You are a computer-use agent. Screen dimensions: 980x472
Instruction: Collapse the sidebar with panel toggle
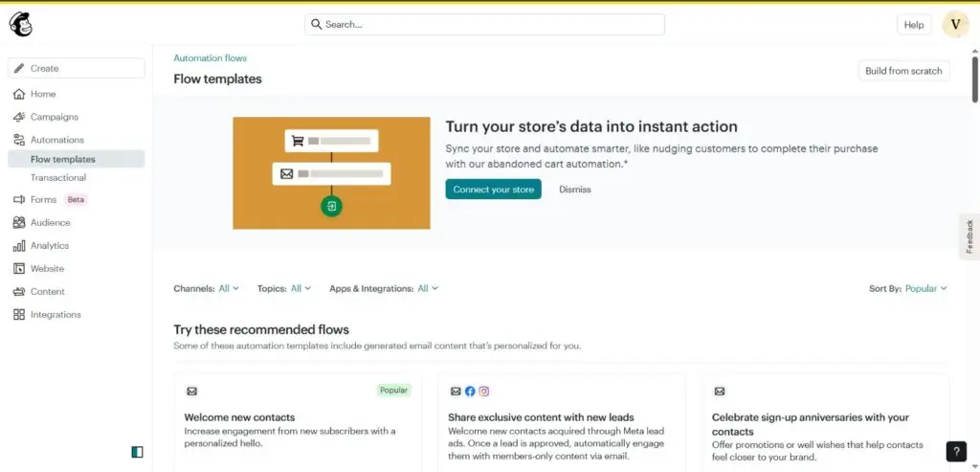click(x=138, y=452)
